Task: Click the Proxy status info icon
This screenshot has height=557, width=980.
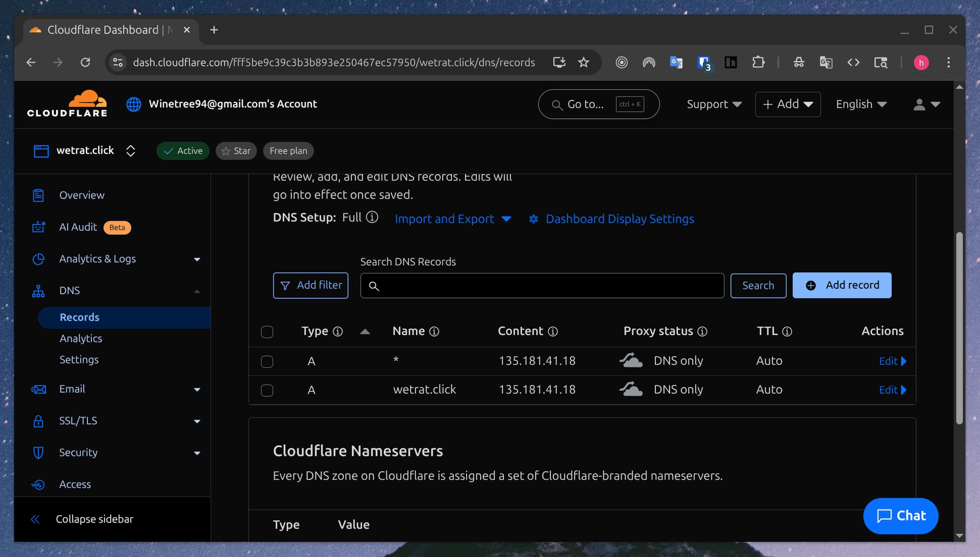Action: click(x=702, y=332)
